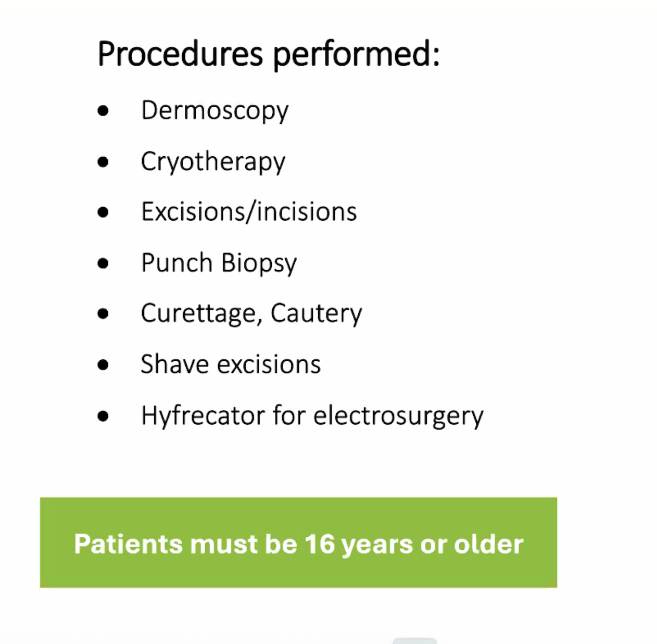Viewport: 657px width, 644px height.
Task: Click the bullet before Hyfrecator
Action: point(103,416)
